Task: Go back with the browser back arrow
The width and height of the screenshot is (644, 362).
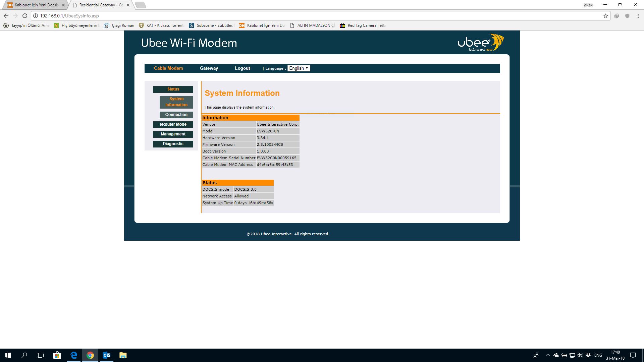Action: (x=6, y=16)
